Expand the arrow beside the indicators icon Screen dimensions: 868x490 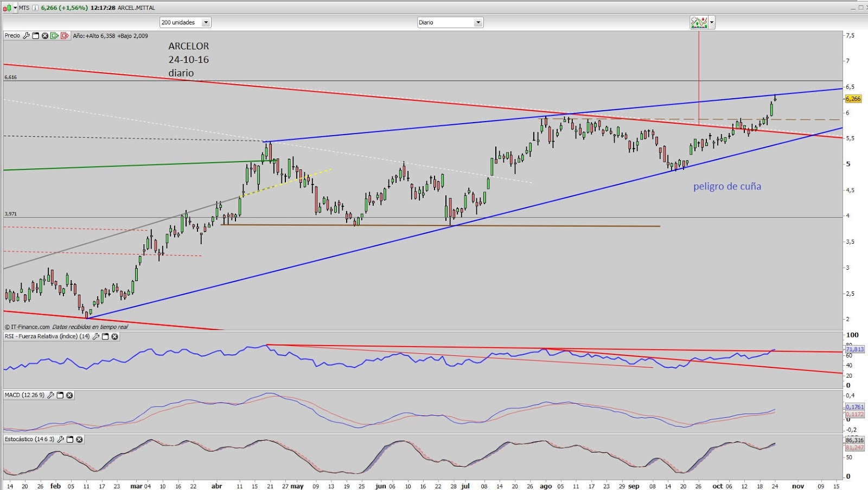pyautogui.click(x=712, y=22)
